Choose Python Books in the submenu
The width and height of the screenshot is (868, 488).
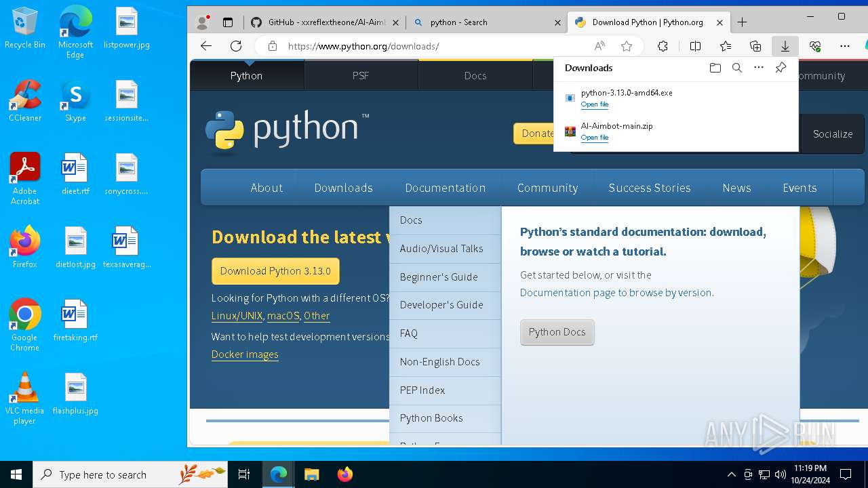tap(445, 418)
